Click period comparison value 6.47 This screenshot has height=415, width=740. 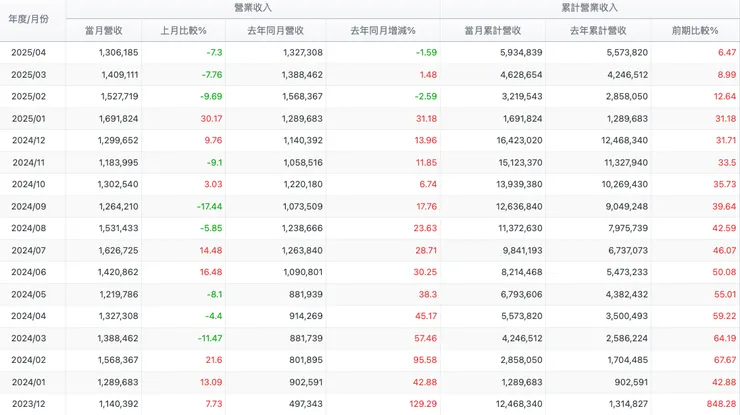pyautogui.click(x=727, y=52)
